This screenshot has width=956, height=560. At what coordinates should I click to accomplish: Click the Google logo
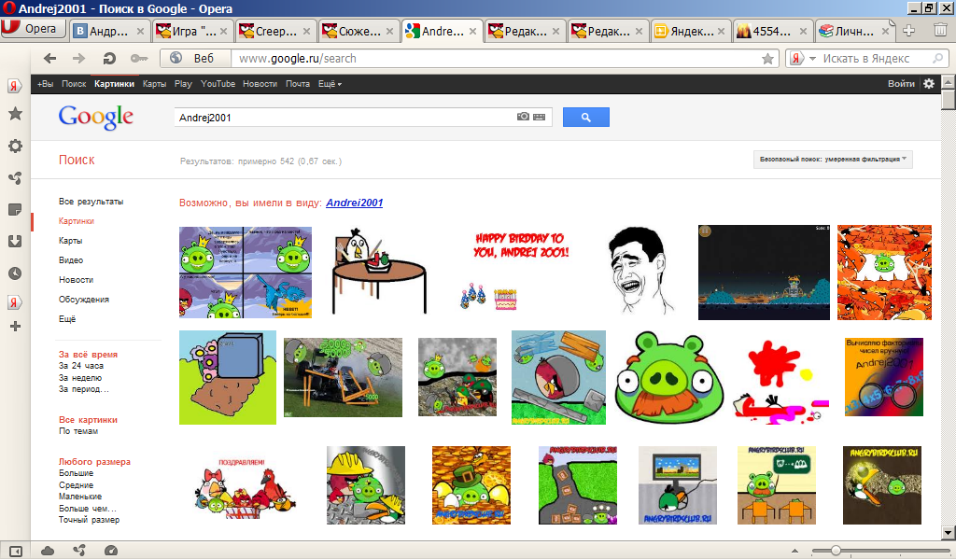[x=96, y=117]
